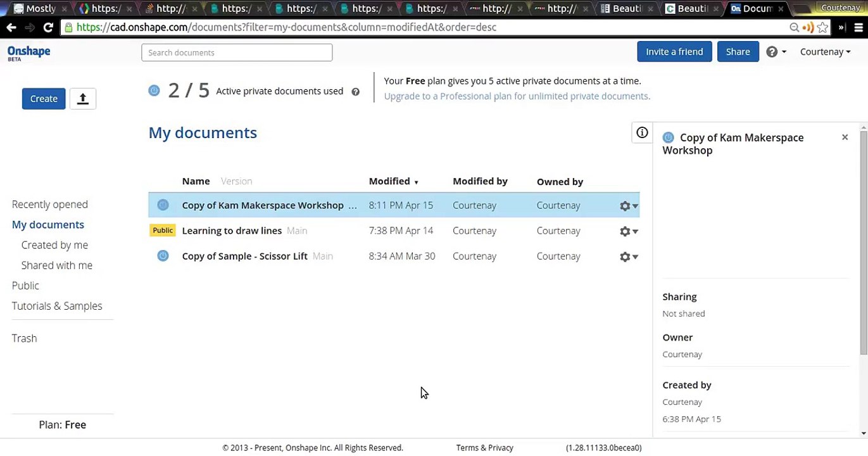The height and width of the screenshot is (456, 868).
Task: Click the Courtenay user label in the window title bar
Action: [841, 8]
